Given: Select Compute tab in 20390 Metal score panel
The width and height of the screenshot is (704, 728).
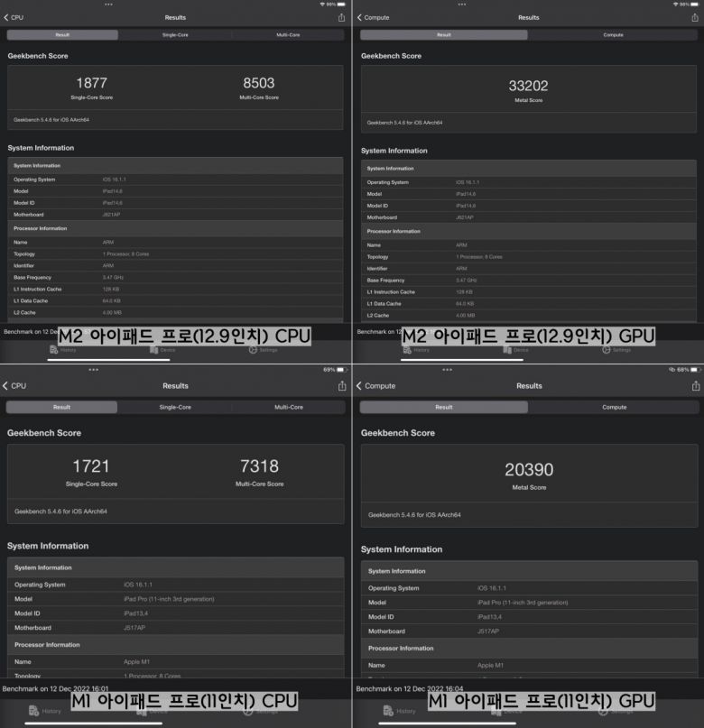Looking at the screenshot, I should [x=614, y=407].
